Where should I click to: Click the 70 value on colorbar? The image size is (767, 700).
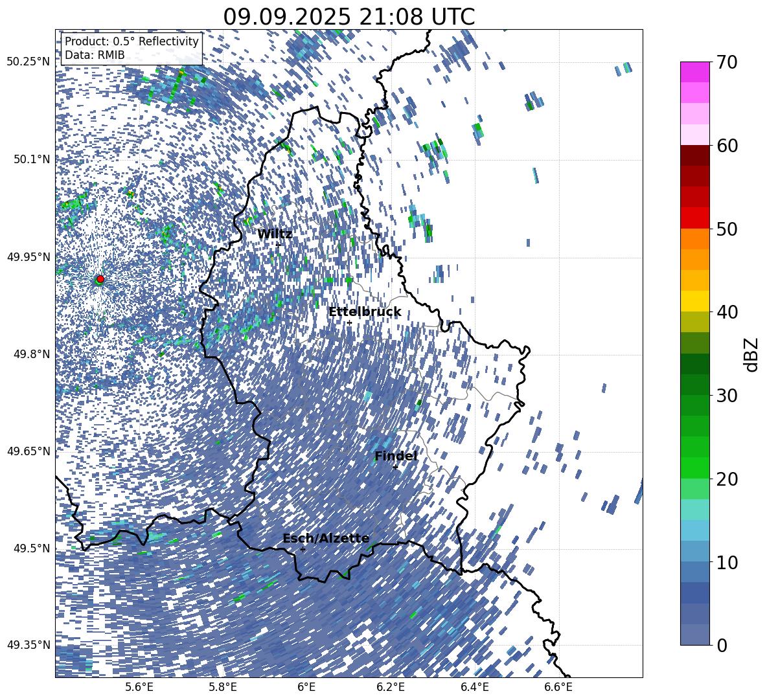[727, 62]
